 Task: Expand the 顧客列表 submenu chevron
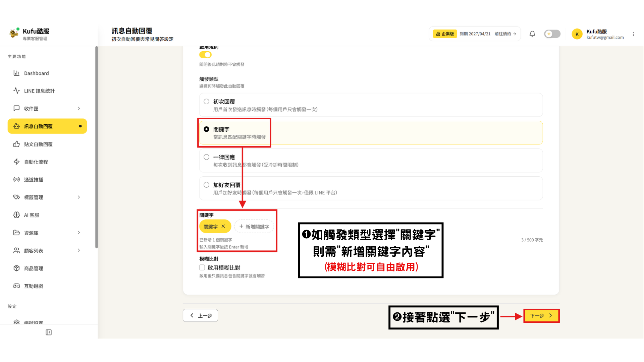79,250
